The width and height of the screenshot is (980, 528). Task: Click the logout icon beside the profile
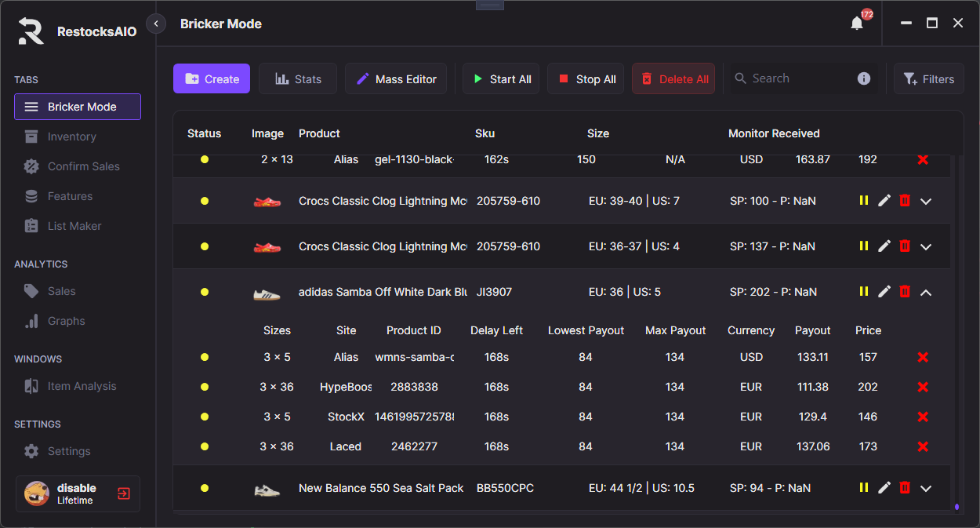tap(124, 493)
